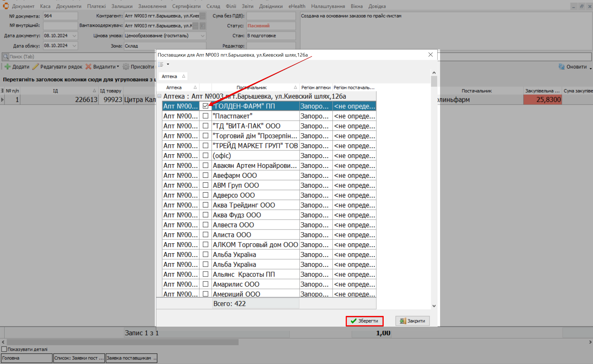The height and width of the screenshot is (364, 593).
Task: Click the list view options icon in dialog toolbar
Action: 161,64
